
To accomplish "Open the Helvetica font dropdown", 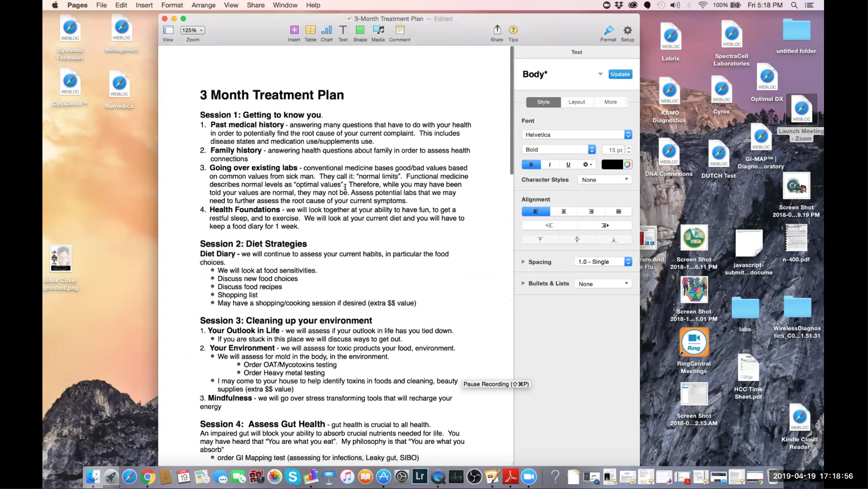I will click(577, 135).
